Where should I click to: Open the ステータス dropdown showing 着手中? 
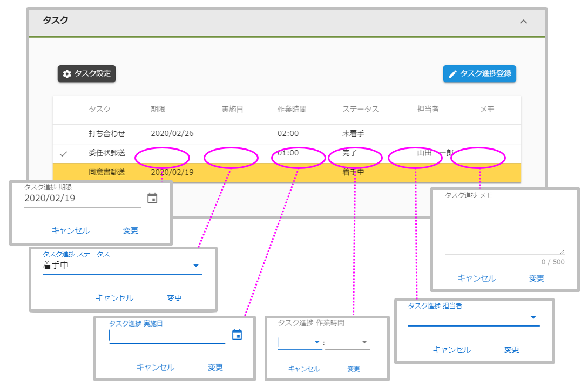pyautogui.click(x=196, y=265)
